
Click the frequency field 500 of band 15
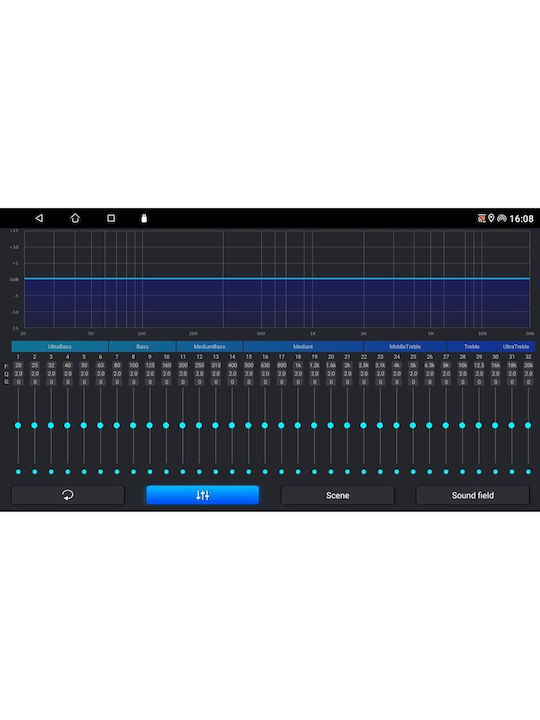pyautogui.click(x=249, y=366)
